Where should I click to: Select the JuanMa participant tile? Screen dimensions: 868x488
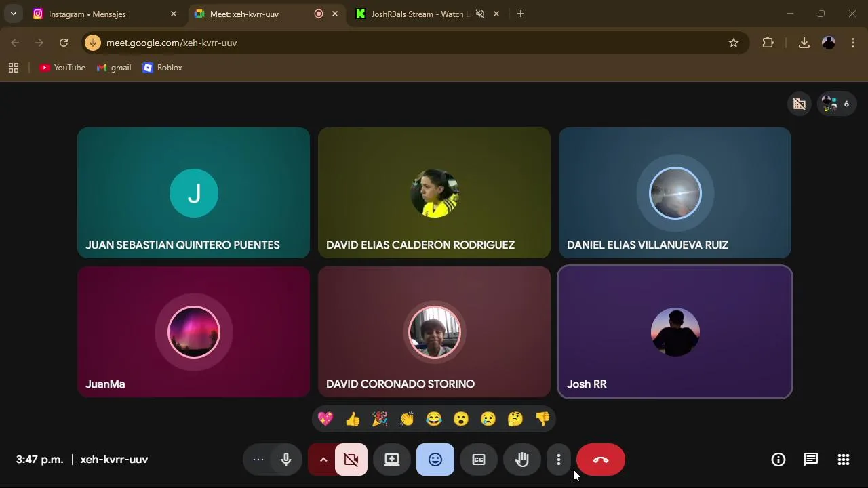coord(193,332)
